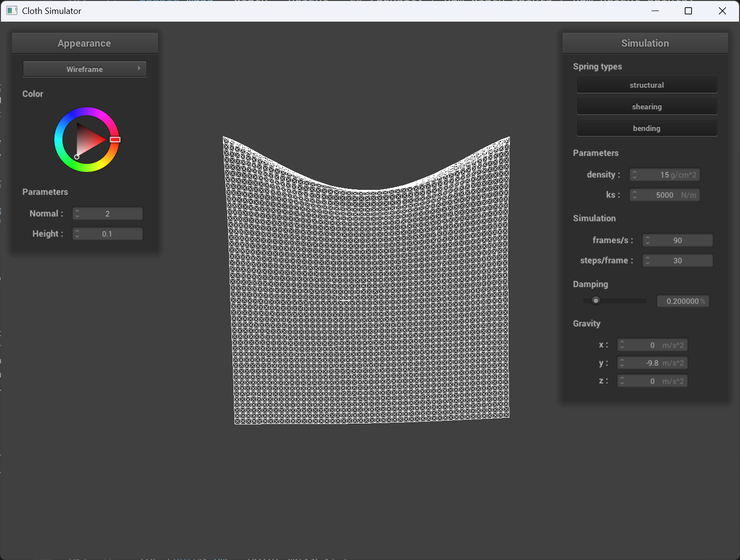The width and height of the screenshot is (740, 560).
Task: Click the steps/frame value field
Action: [678, 261]
